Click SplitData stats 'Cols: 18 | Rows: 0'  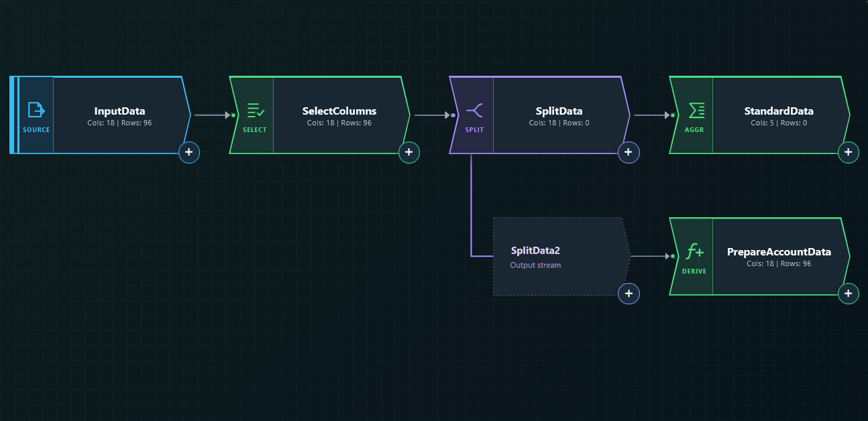559,123
